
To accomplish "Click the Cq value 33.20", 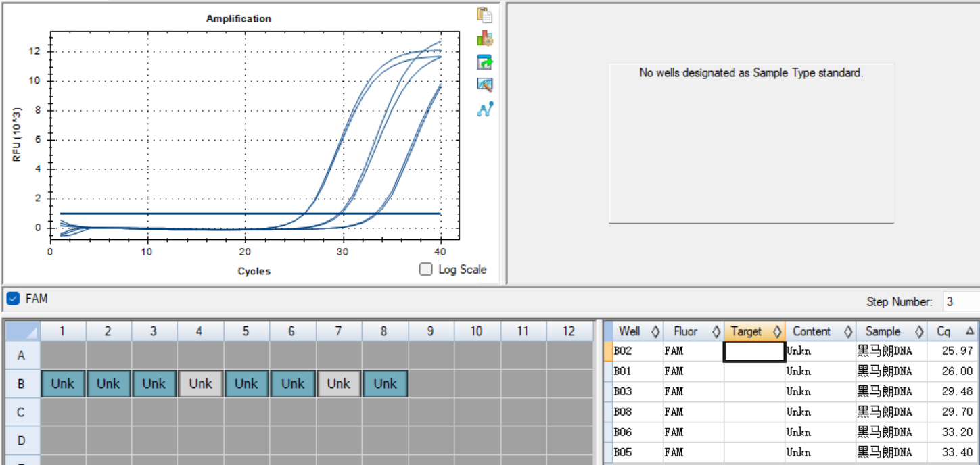I will click(958, 432).
